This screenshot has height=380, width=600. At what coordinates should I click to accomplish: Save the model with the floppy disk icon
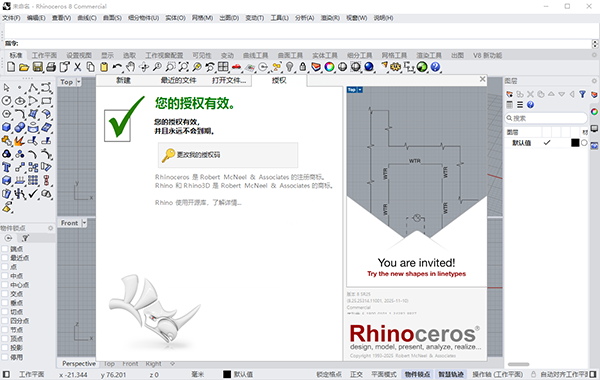38,67
